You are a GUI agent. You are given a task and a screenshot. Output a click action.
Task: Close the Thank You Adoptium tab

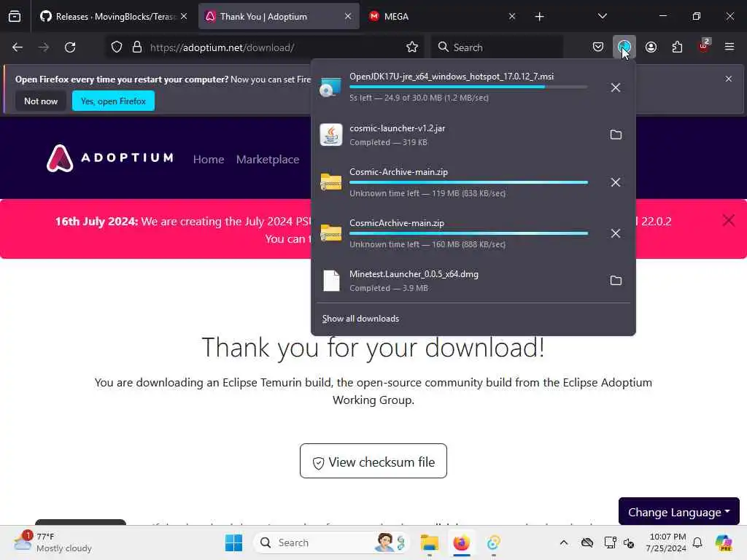pyautogui.click(x=348, y=16)
